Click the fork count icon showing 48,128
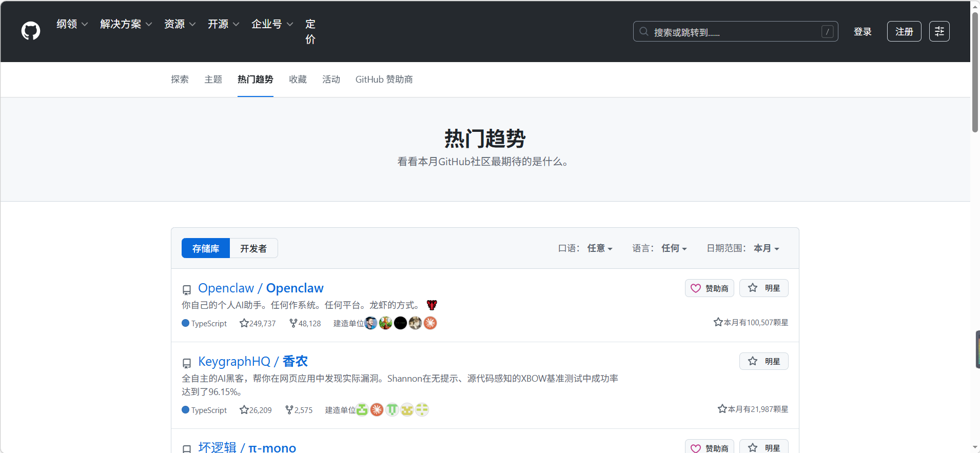The height and width of the screenshot is (453, 980). pos(293,323)
